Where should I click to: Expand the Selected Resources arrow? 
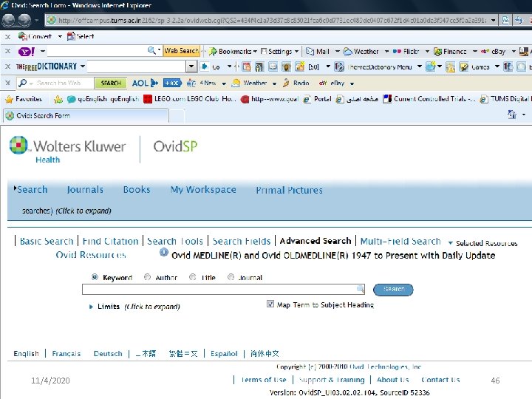pyautogui.click(x=450, y=243)
